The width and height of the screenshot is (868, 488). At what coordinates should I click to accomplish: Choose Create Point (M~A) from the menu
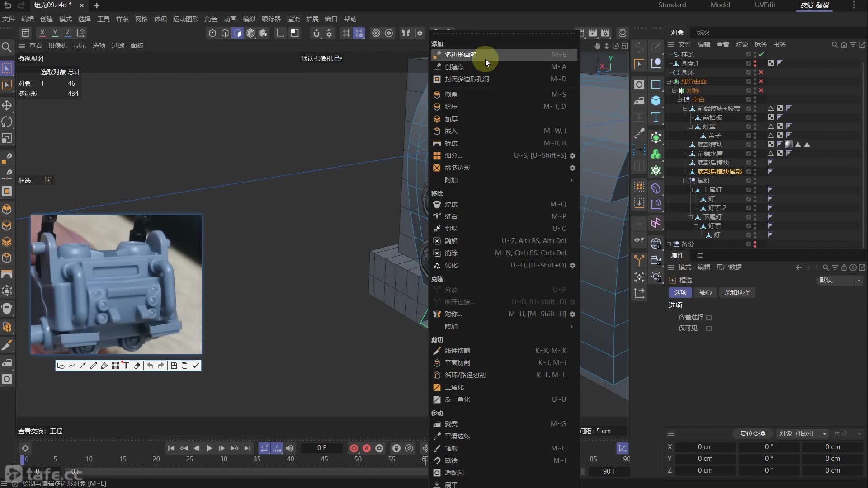504,66
